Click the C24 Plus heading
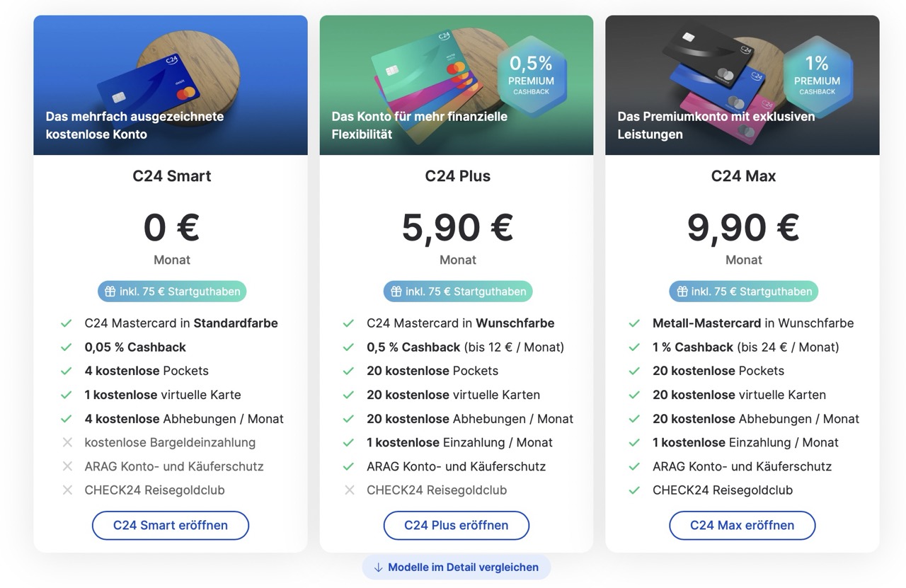 [x=457, y=176]
